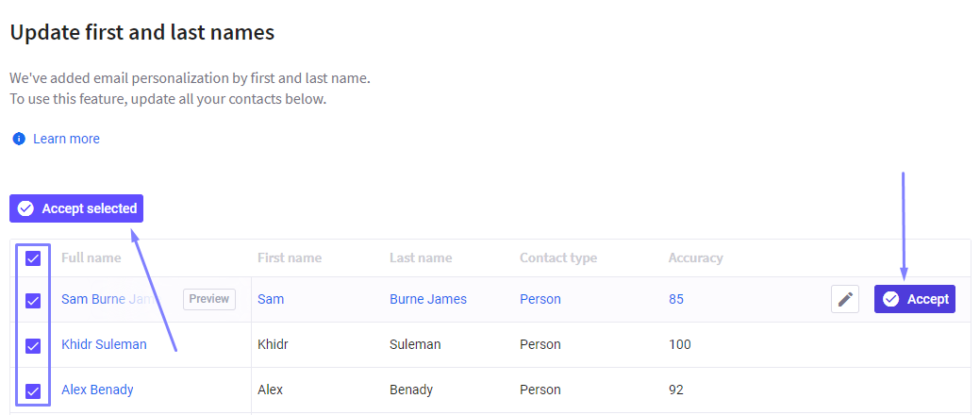Select the Burne James last name cell
Screen dimensions: 980x415
[428, 299]
